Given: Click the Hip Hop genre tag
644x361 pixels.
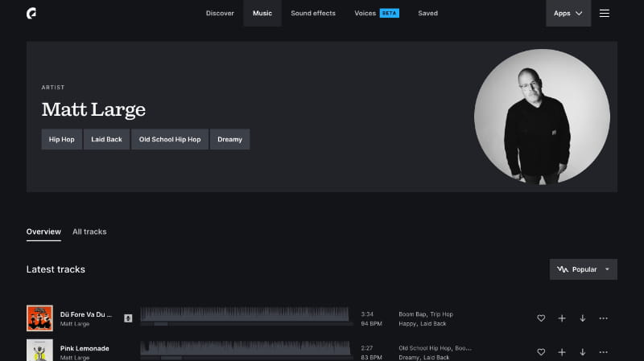Looking at the screenshot, I should (x=62, y=139).
